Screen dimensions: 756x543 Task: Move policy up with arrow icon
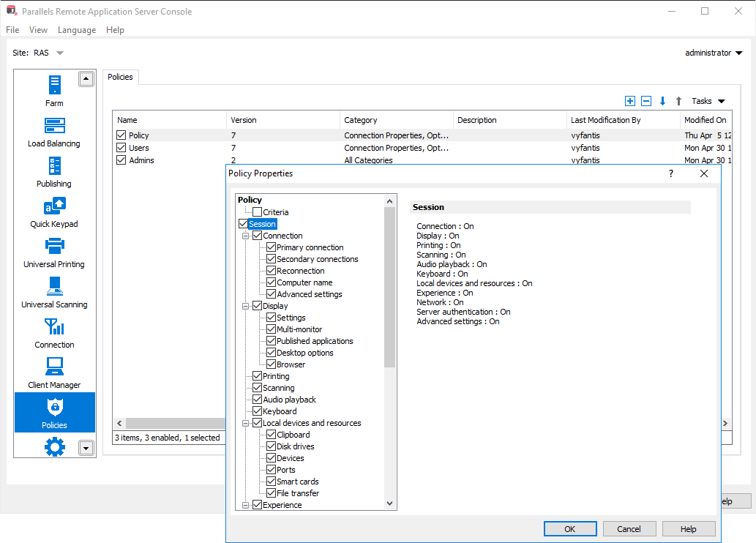[x=678, y=101]
